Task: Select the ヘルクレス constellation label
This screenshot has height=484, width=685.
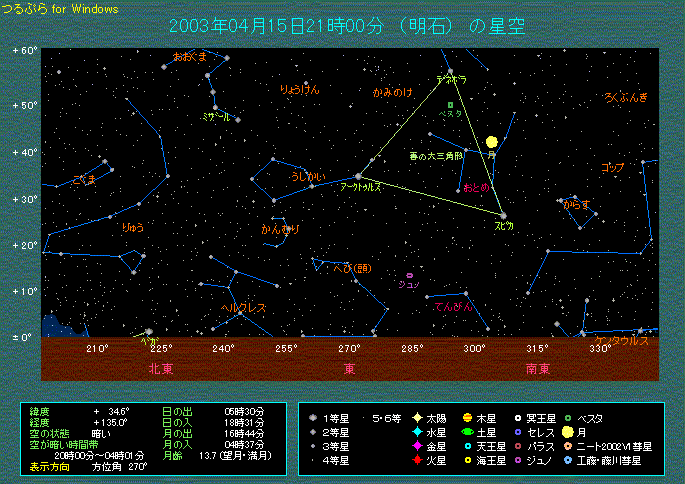Action: coord(242,307)
